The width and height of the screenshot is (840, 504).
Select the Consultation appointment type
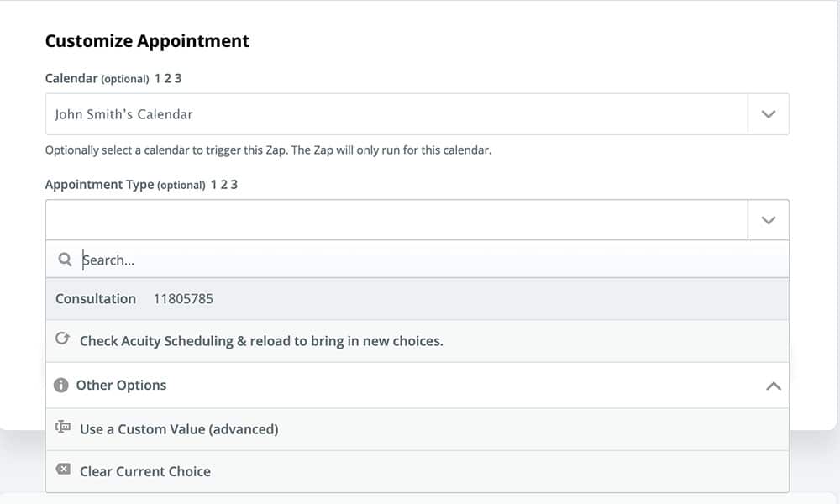[x=96, y=299]
